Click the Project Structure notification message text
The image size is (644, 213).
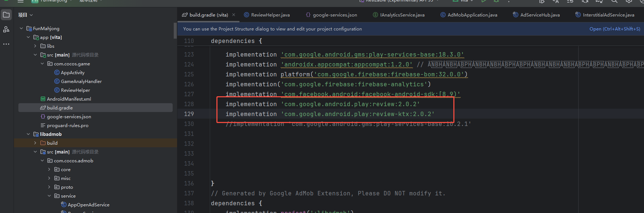click(x=272, y=29)
